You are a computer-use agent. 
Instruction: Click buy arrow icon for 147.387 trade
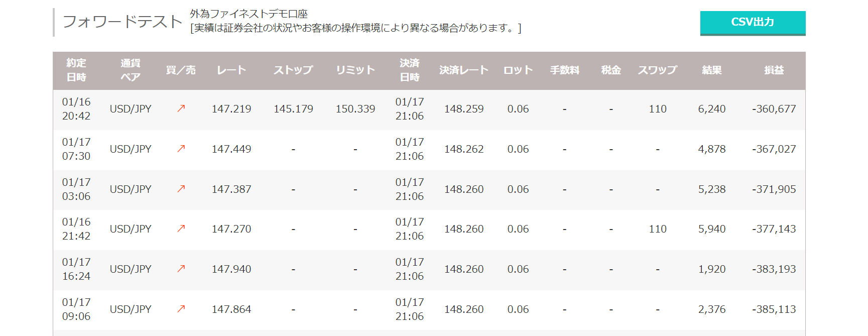click(181, 189)
